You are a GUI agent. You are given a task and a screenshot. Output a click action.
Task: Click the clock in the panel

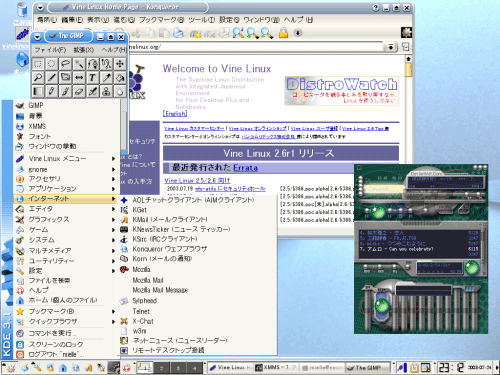[x=451, y=367]
